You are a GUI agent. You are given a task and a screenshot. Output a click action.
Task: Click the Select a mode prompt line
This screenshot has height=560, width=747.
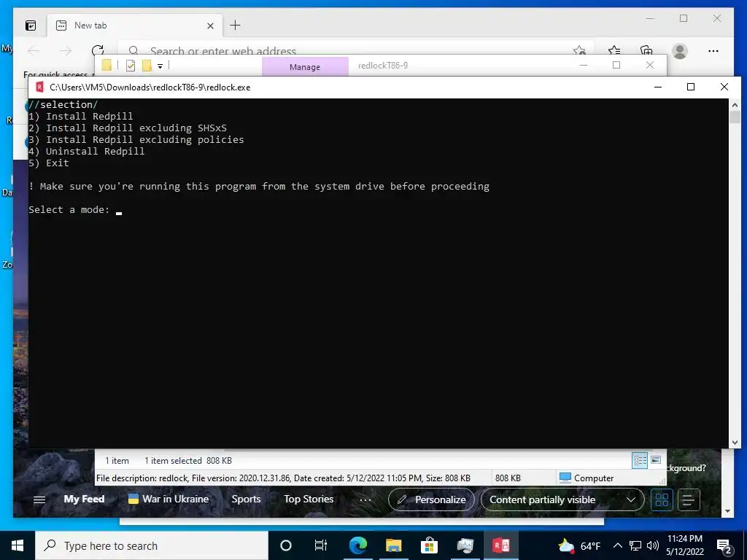(75, 209)
